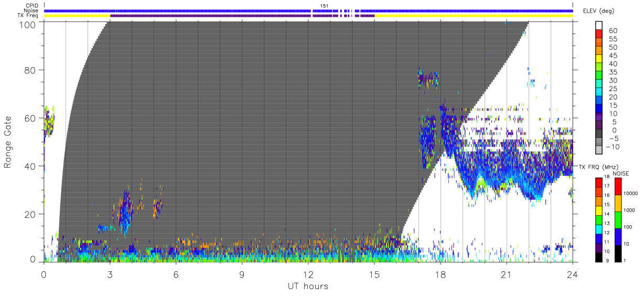Select the white top segment of ELEV bar
644x297 pixels.
click(600, 26)
